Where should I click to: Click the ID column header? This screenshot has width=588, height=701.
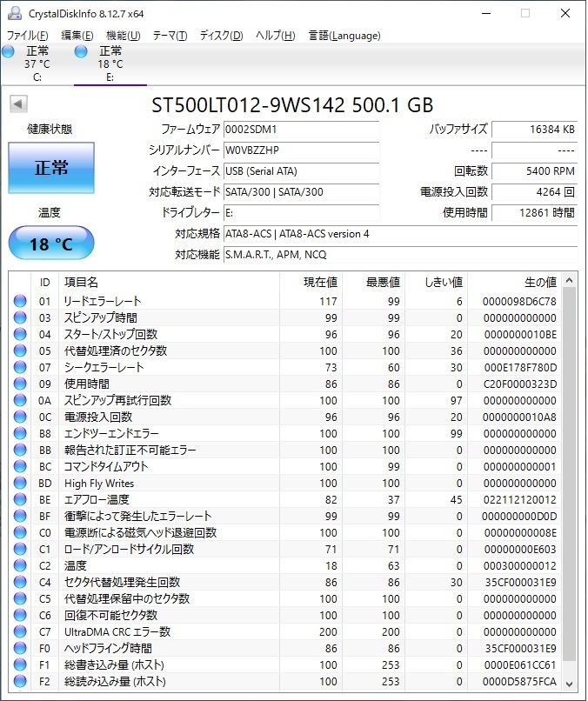44,282
